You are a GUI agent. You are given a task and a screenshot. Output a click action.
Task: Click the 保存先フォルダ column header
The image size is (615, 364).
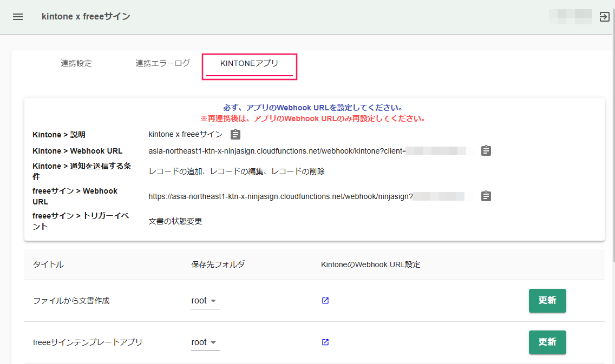click(218, 264)
